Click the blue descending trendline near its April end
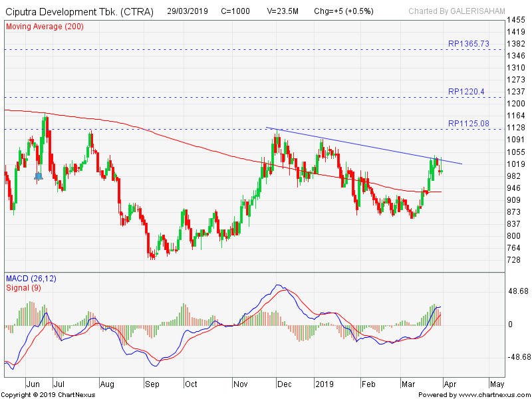The width and height of the screenshot is (532, 399). pyautogui.click(x=453, y=162)
